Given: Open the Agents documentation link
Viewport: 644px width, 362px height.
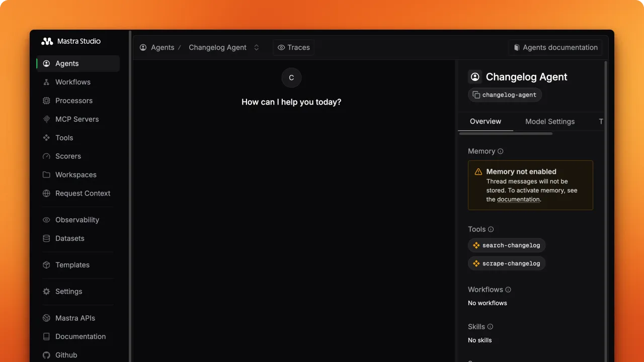Looking at the screenshot, I should click(x=555, y=47).
